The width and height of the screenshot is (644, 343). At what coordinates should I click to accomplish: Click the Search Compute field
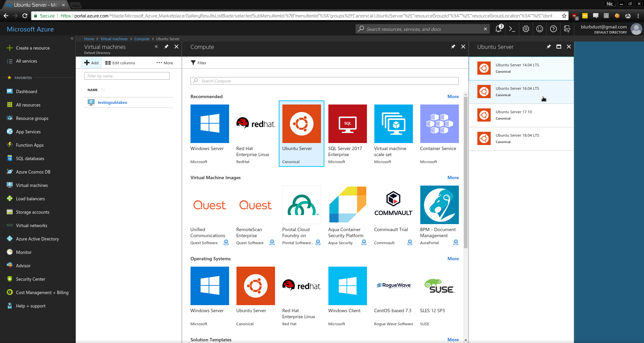(x=324, y=81)
